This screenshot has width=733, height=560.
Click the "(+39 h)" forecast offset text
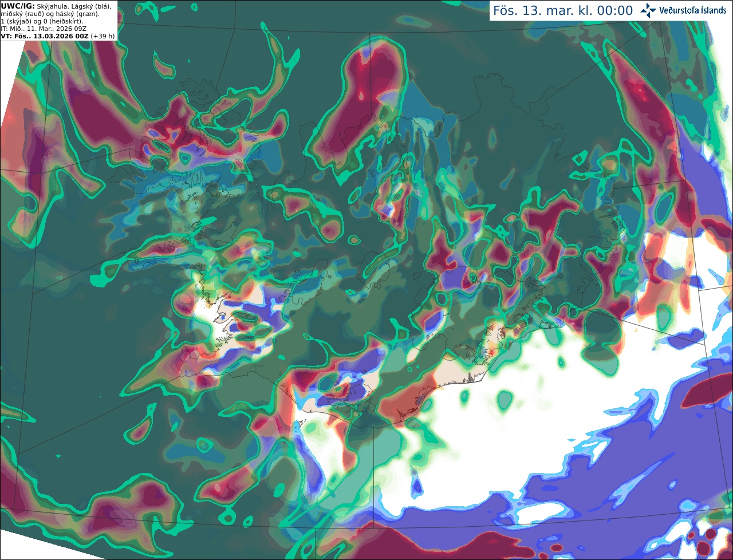click(x=103, y=36)
